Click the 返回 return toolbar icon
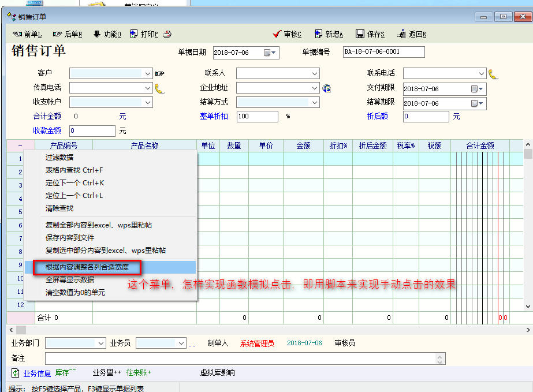The width and height of the screenshot is (533, 392). [x=411, y=34]
